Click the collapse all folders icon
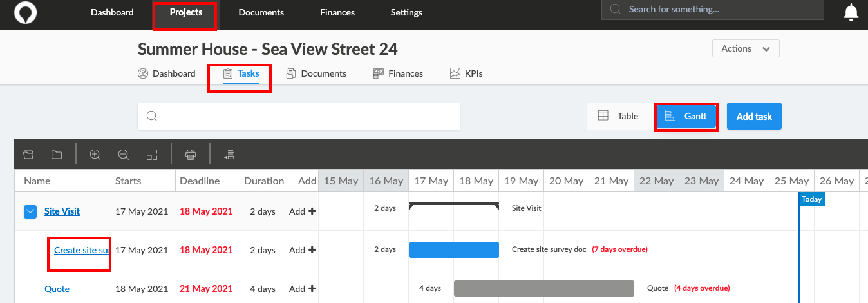 click(x=57, y=155)
